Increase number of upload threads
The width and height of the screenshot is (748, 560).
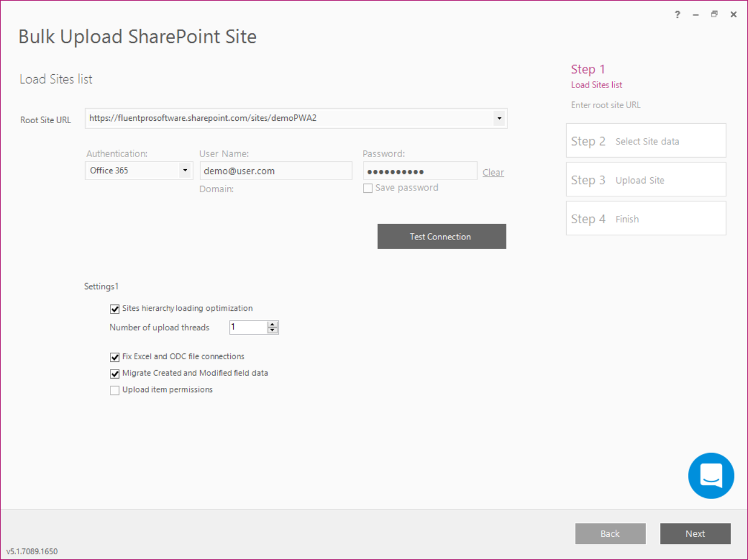[x=273, y=324]
